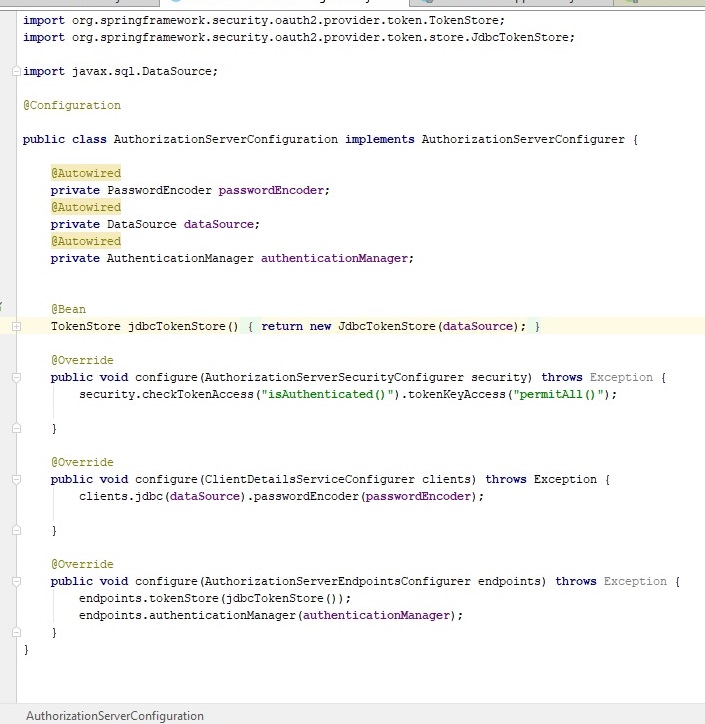
Task: Click @Override above the clients configure method
Action: (82, 462)
